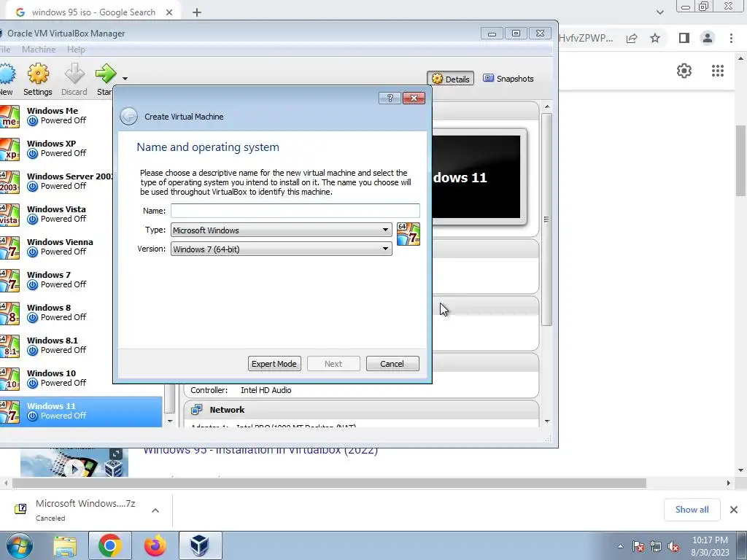
Task: Open the Type dropdown (Microsoft Windows)
Action: (281, 230)
